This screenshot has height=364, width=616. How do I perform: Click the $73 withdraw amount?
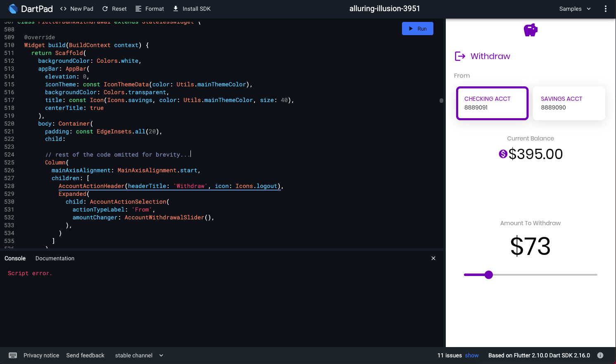(x=530, y=246)
